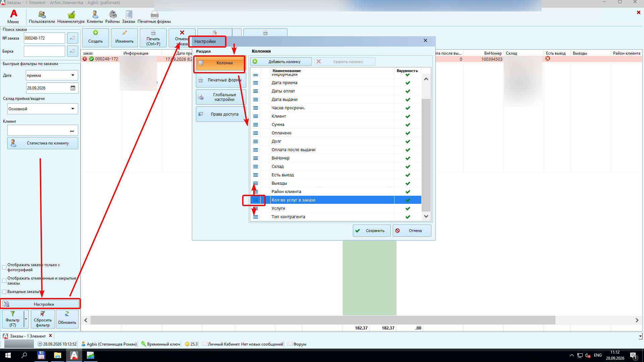
Task: Toggle visibility checkmark for Дата приема
Action: 408,83
